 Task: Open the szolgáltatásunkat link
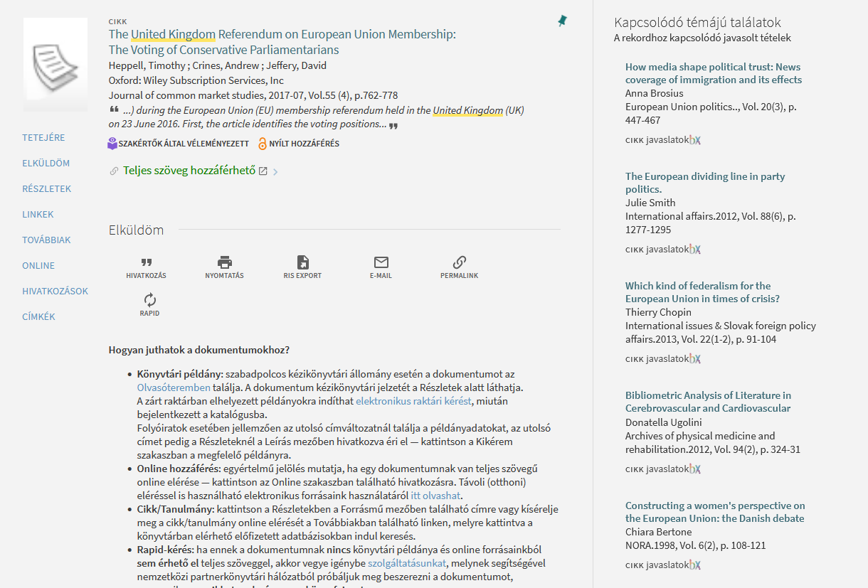point(406,563)
